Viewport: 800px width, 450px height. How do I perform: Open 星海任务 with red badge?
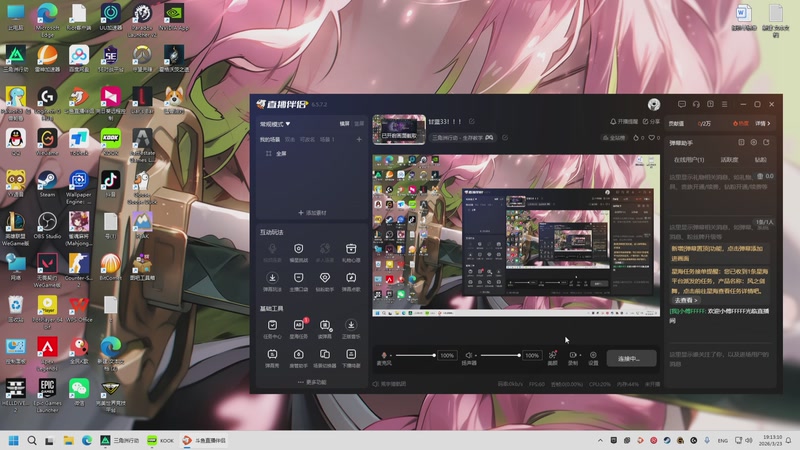(298, 329)
